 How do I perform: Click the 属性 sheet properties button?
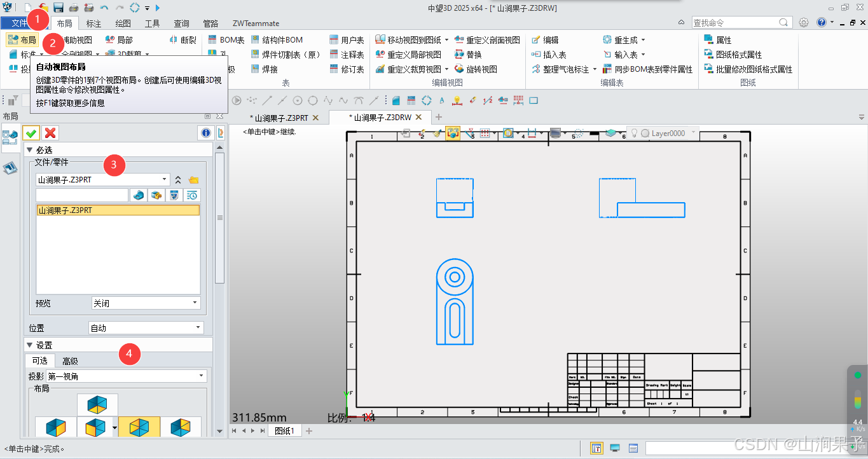click(x=718, y=39)
